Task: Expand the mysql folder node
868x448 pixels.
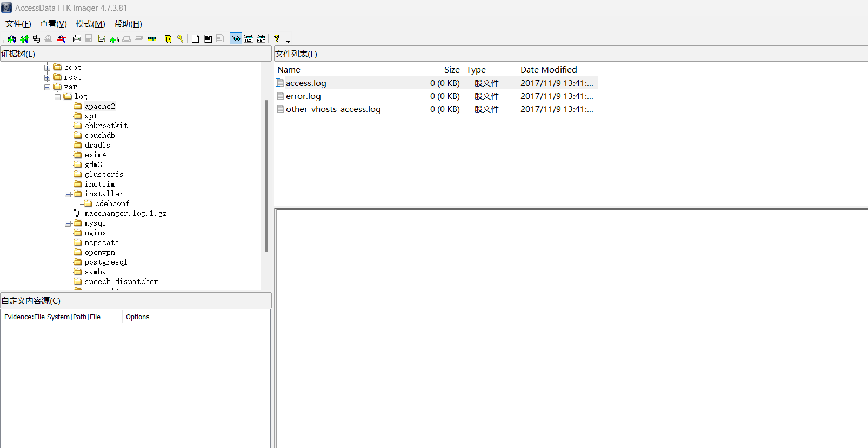Action: [68, 223]
